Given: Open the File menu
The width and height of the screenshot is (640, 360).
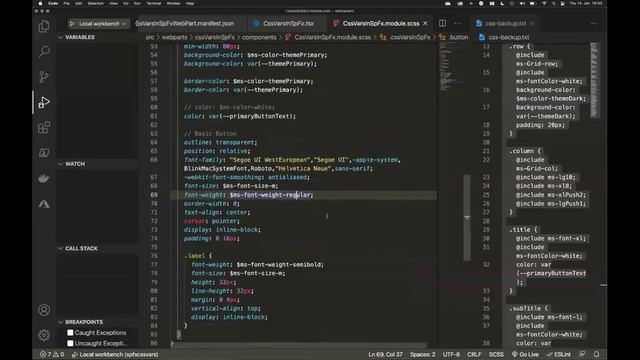Looking at the screenshot, I should click(67, 3).
